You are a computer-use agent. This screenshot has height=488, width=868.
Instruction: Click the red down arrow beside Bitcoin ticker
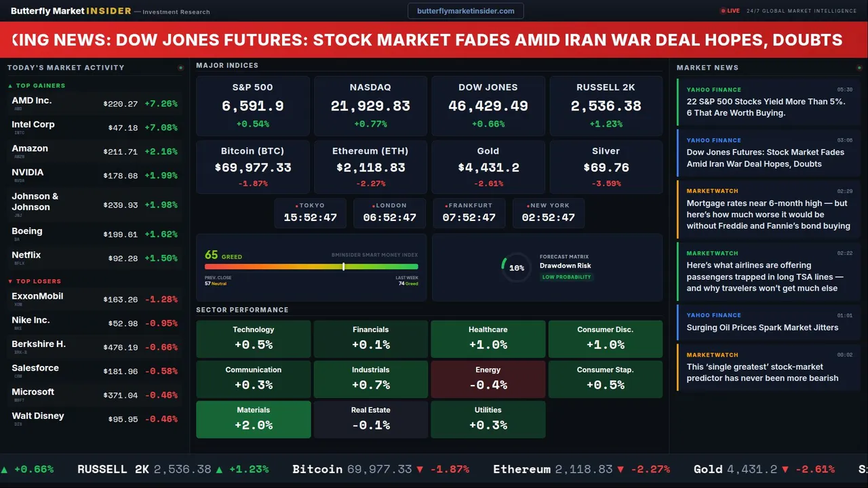click(420, 469)
